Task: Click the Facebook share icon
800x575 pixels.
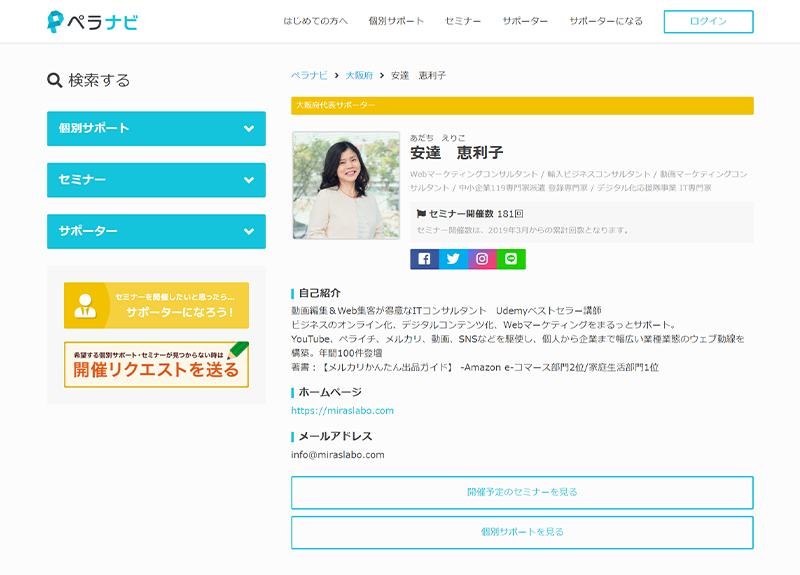Action: (x=424, y=259)
